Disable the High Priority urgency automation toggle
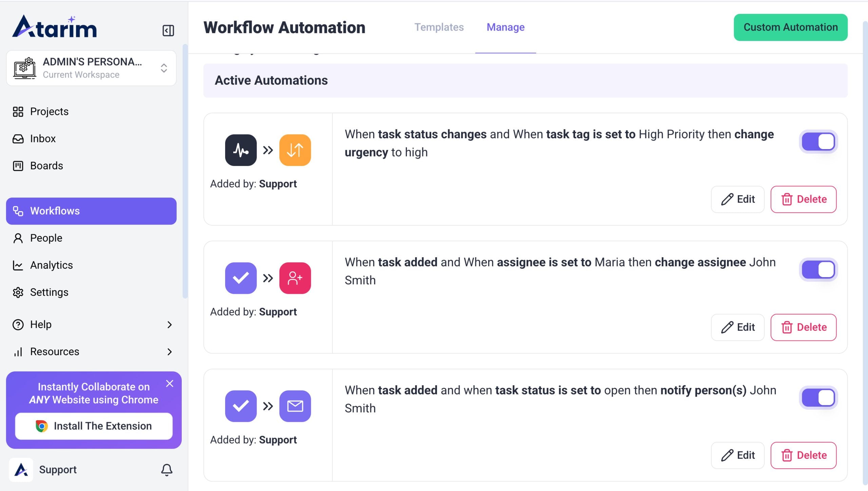Screen dimensions: 868x491 point(818,142)
